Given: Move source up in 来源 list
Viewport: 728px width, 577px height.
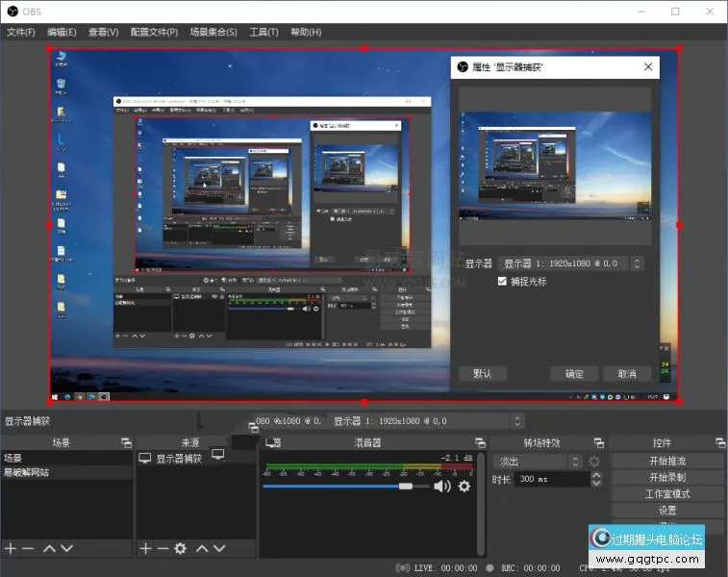Looking at the screenshot, I should [202, 548].
